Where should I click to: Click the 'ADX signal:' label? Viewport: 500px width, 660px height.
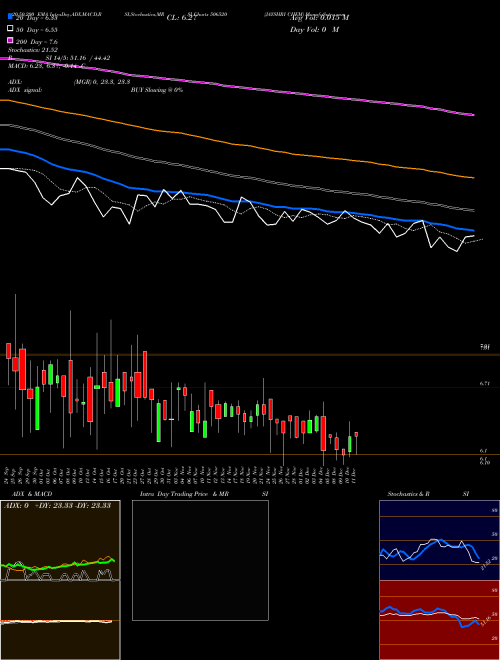[25, 90]
